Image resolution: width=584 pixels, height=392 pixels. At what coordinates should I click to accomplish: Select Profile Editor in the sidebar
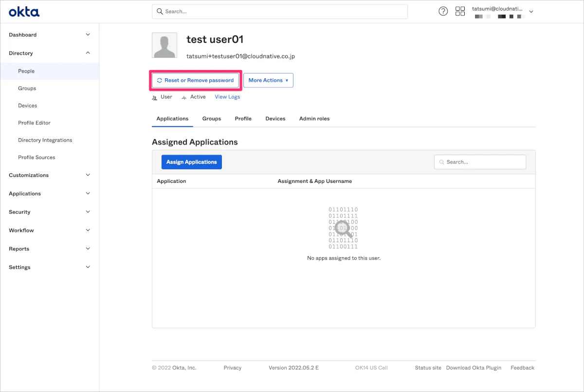pos(34,123)
